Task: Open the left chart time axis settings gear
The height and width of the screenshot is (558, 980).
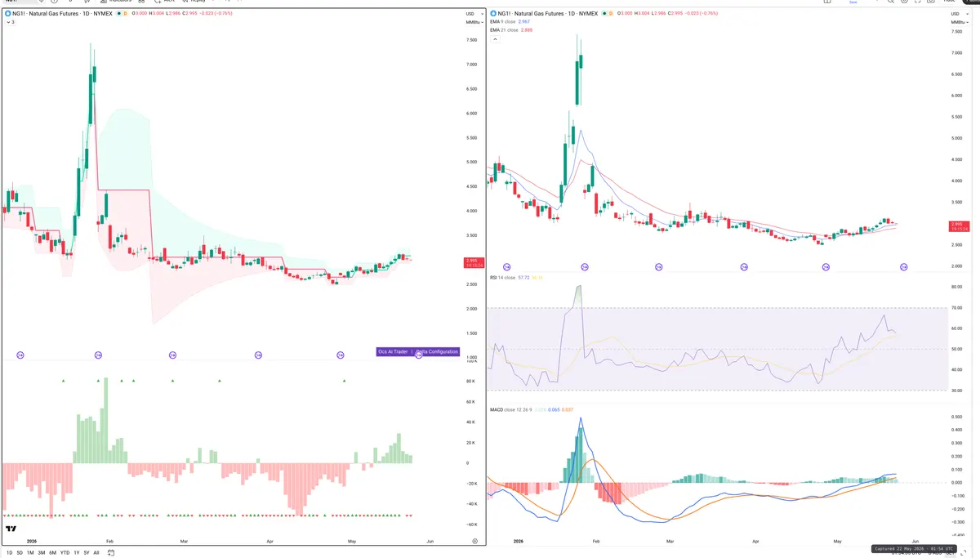Action: [x=474, y=541]
